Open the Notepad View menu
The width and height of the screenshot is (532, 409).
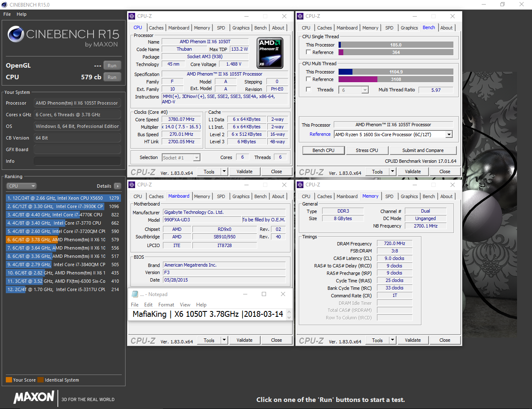pos(185,305)
